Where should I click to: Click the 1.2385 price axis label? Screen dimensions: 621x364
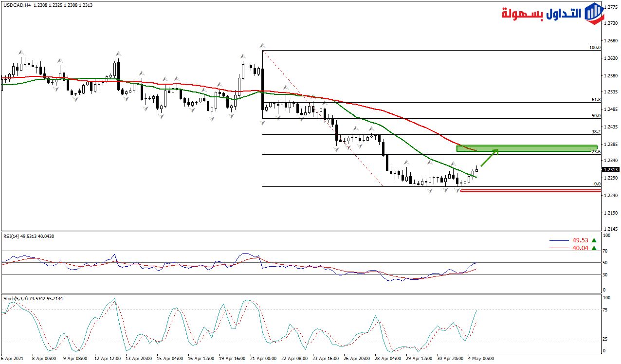611,145
